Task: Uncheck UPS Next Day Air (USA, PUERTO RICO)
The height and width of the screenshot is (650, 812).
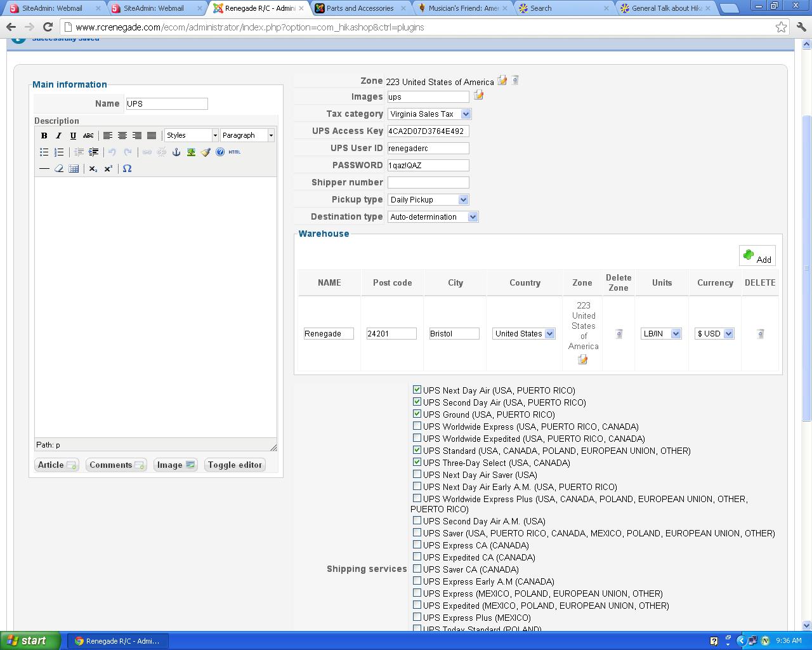Action: pos(417,390)
